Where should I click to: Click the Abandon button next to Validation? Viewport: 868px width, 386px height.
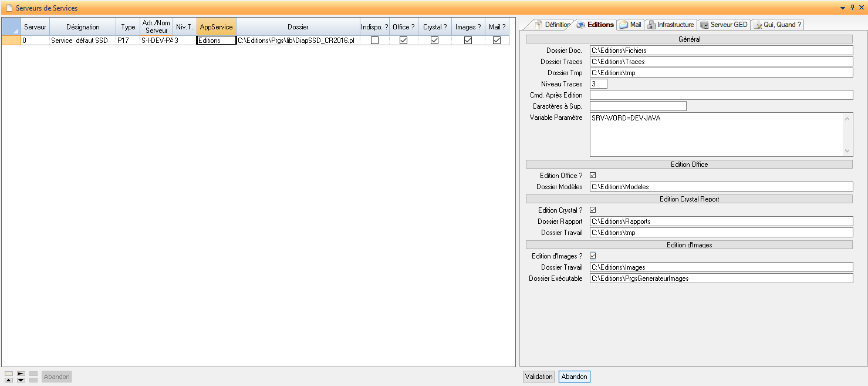pos(574,377)
